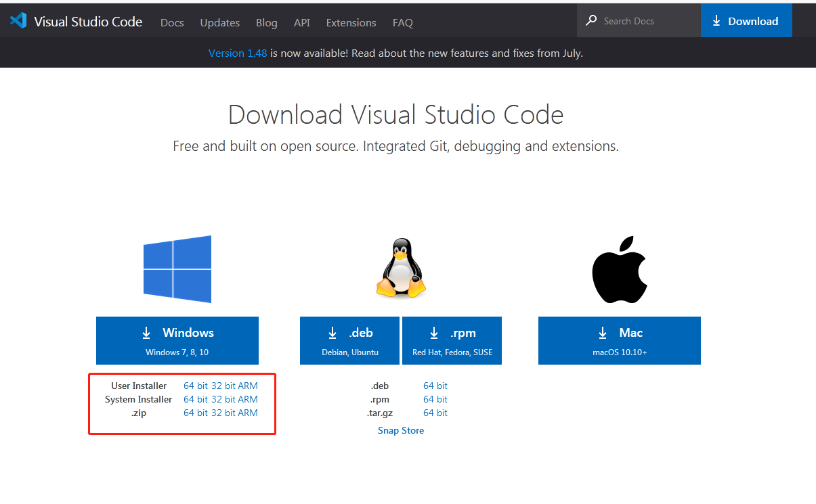Download the .rpm Red Hat package
Image resolution: width=816 pixels, height=504 pixels.
point(452,340)
